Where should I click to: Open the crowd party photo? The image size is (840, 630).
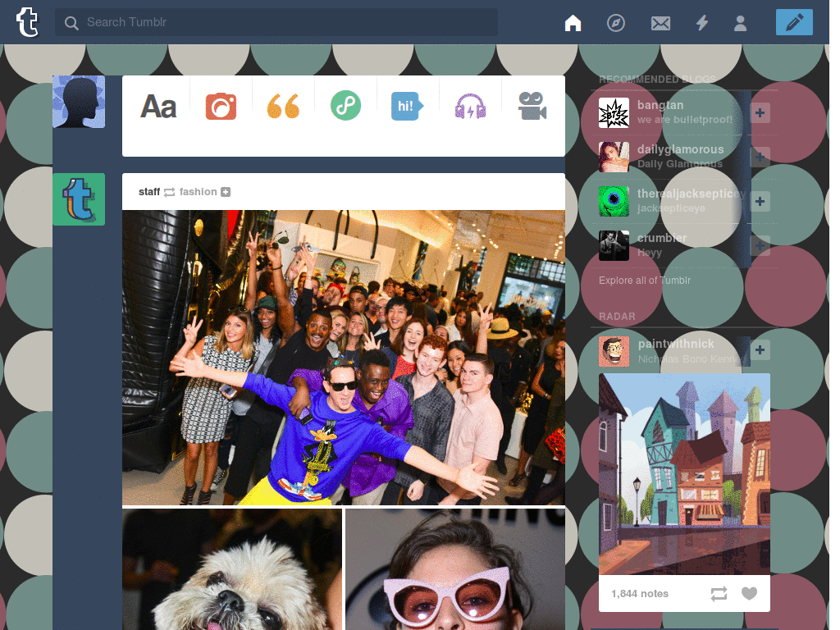[344, 358]
